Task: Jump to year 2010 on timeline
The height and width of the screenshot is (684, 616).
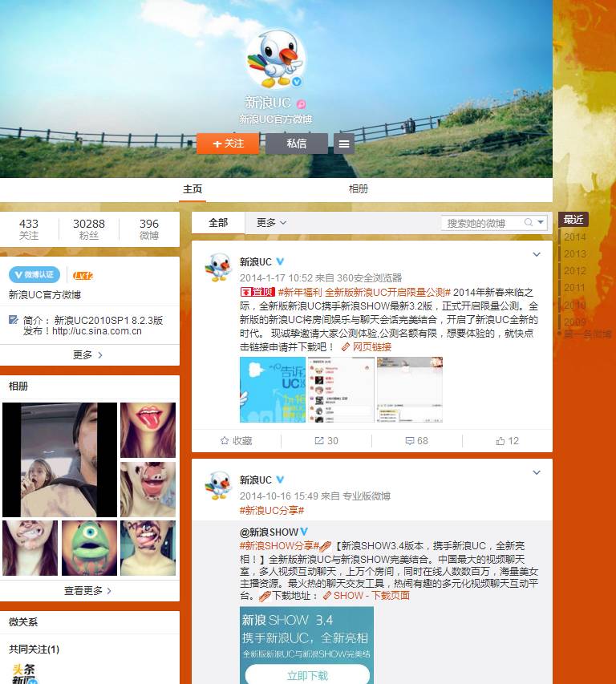Action: [x=574, y=305]
